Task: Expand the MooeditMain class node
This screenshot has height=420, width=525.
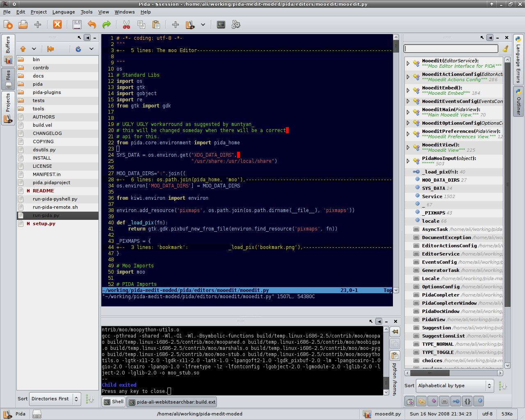Action: (x=408, y=112)
